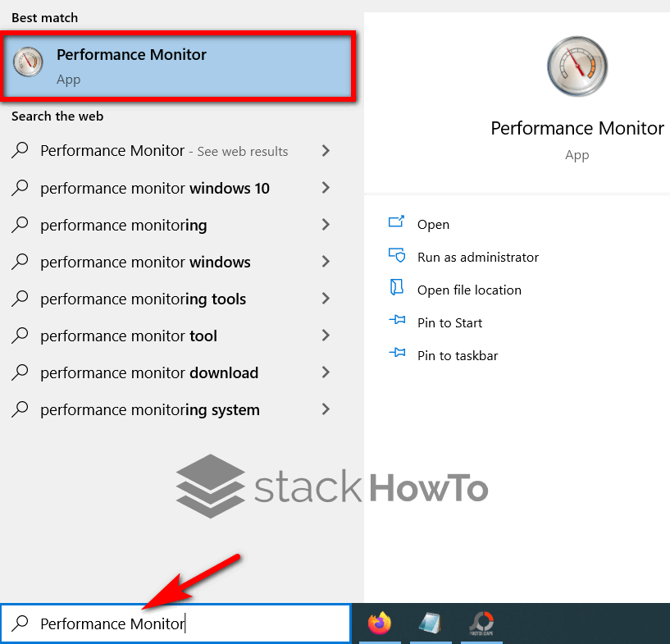The height and width of the screenshot is (644, 670).
Task: Pin Performance Monitor to Start
Action: coord(449,322)
